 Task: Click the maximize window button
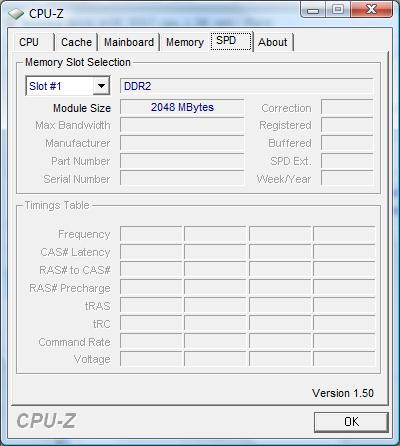pyautogui.click(x=337, y=9)
